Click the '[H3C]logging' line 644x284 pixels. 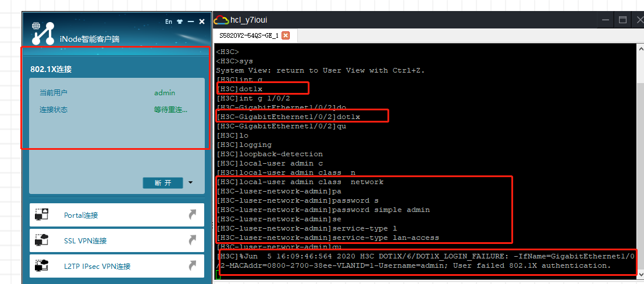tap(244, 145)
